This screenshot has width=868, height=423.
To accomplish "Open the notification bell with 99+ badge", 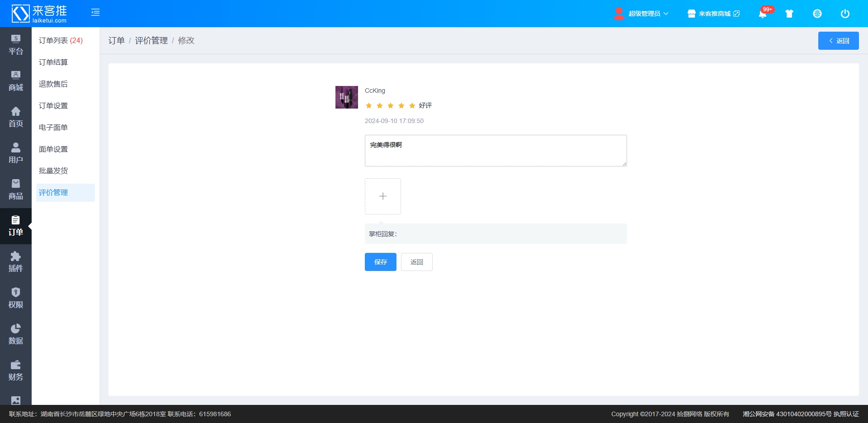I will (763, 14).
